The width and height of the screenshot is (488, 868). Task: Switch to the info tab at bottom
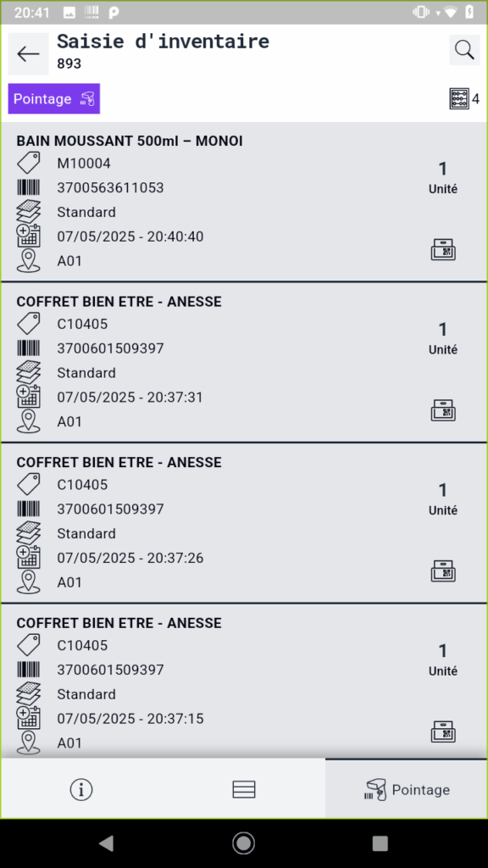tap(81, 789)
